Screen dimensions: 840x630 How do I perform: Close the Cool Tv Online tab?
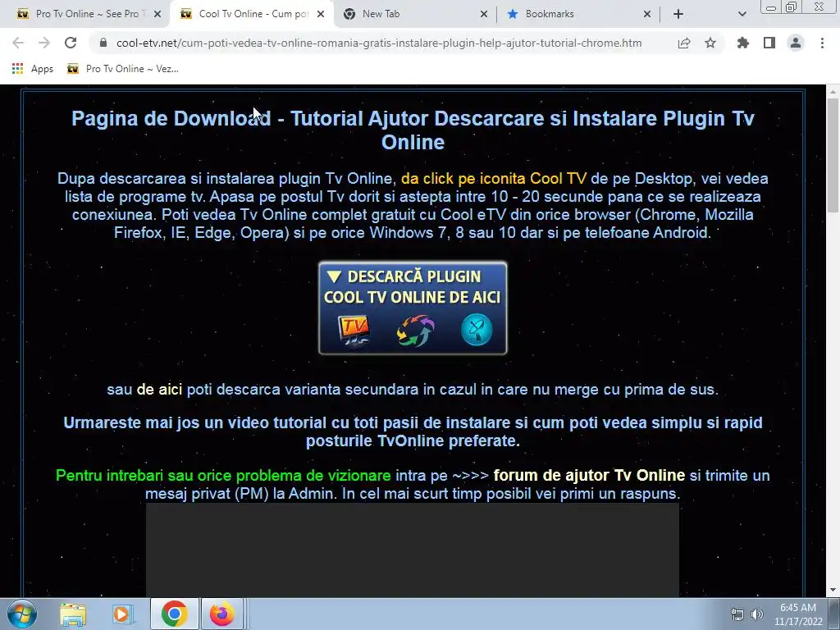point(321,14)
